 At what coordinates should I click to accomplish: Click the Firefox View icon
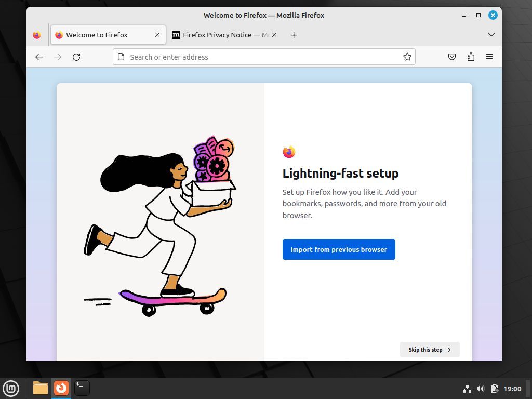pos(36,35)
